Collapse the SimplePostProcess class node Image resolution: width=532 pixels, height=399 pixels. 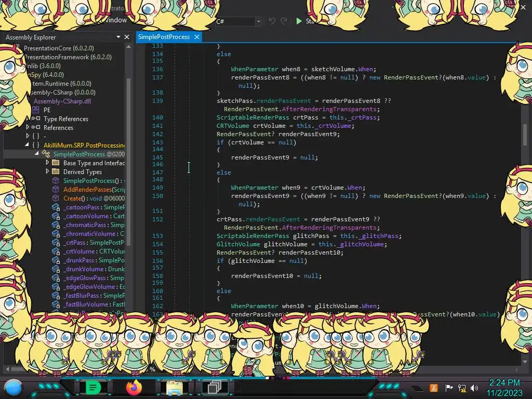coord(37,153)
